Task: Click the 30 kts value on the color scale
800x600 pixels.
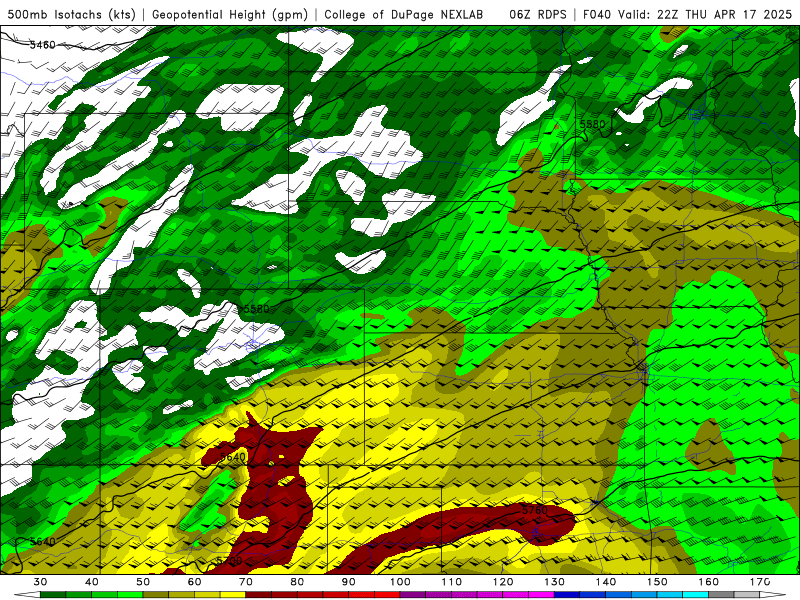Action: 40,582
